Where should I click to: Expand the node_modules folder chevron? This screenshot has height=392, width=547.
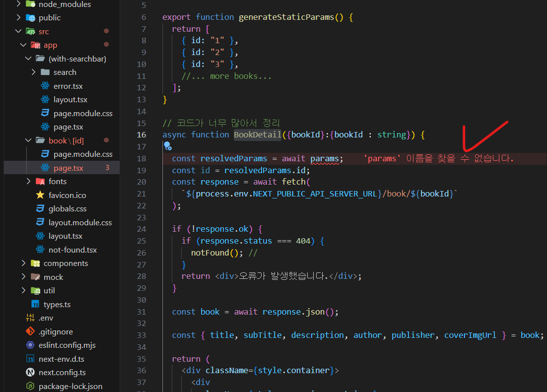[x=18, y=4]
